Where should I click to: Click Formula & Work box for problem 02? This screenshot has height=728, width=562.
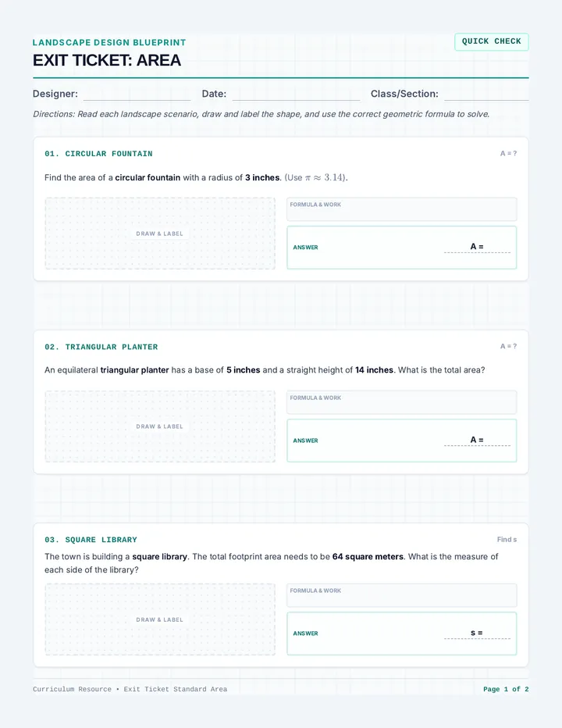tap(401, 402)
